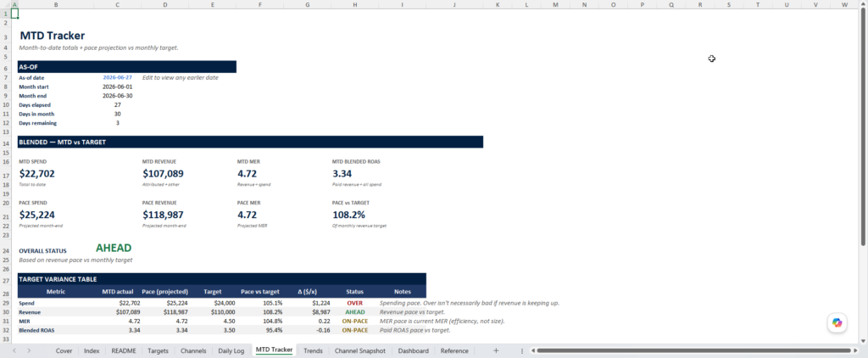Select row 29 header

pos(5,303)
